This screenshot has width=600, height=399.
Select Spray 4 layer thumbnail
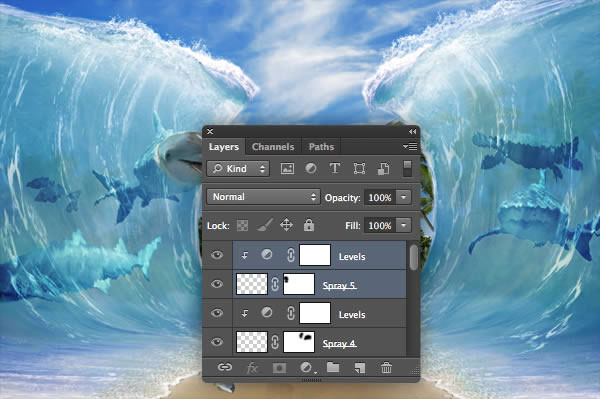[252, 342]
